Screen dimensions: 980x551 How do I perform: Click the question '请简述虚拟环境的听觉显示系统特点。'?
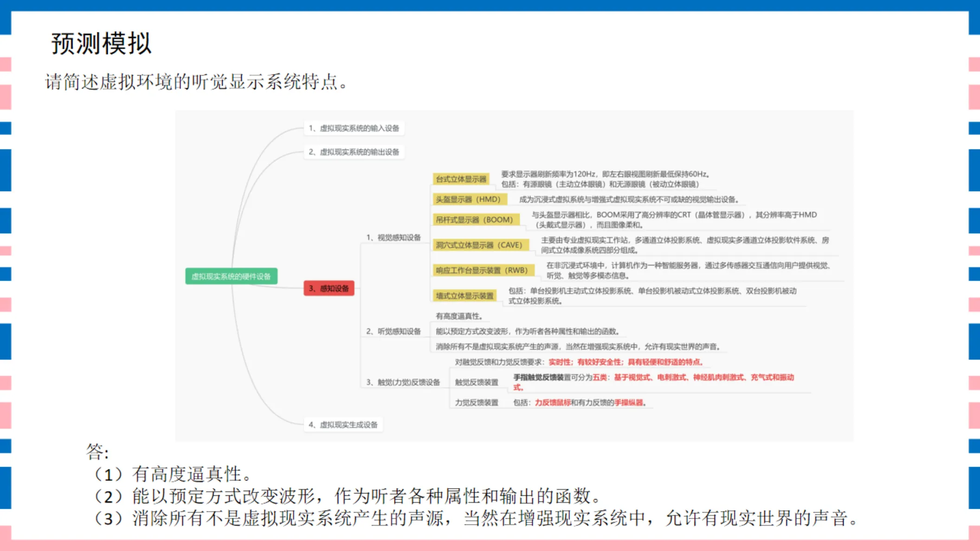click(x=197, y=82)
